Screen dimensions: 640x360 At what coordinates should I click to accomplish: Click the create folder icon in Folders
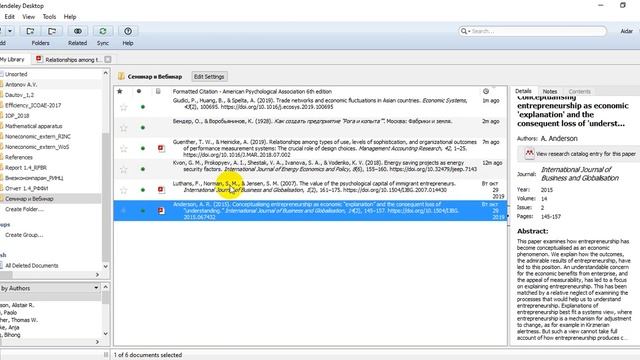pos(30,31)
